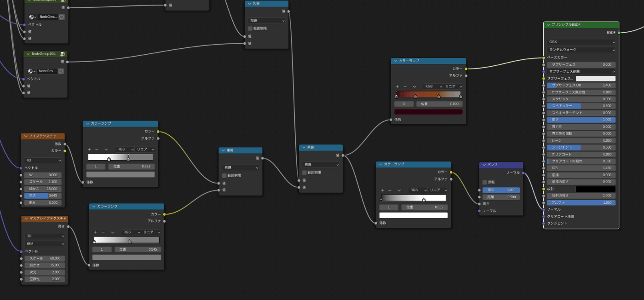Remove a color stop in 0.655 color ramp

click(389, 190)
